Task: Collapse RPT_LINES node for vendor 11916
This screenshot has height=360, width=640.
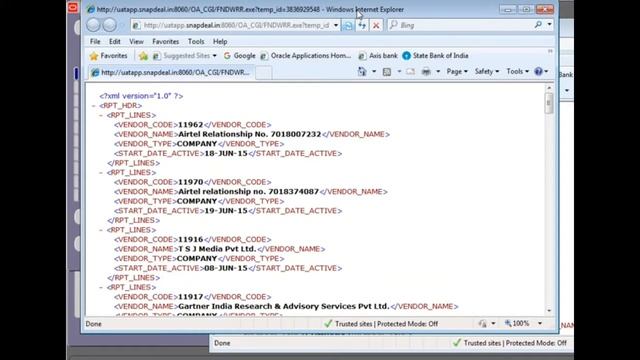Action: [101, 230]
